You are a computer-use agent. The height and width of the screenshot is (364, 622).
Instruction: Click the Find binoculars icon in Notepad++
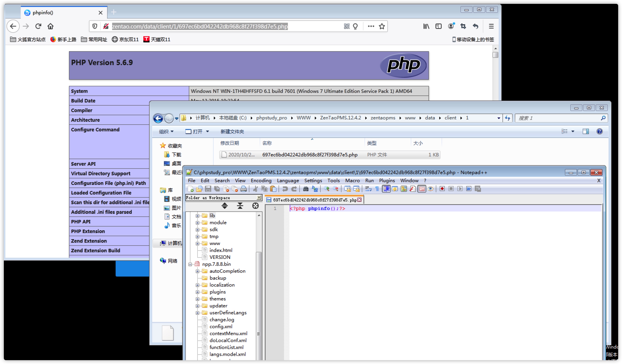click(306, 189)
